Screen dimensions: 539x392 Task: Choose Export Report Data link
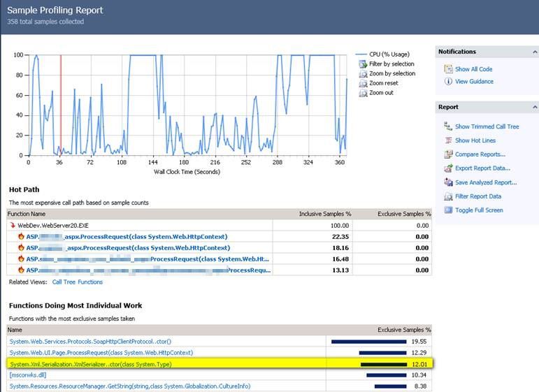(x=482, y=168)
